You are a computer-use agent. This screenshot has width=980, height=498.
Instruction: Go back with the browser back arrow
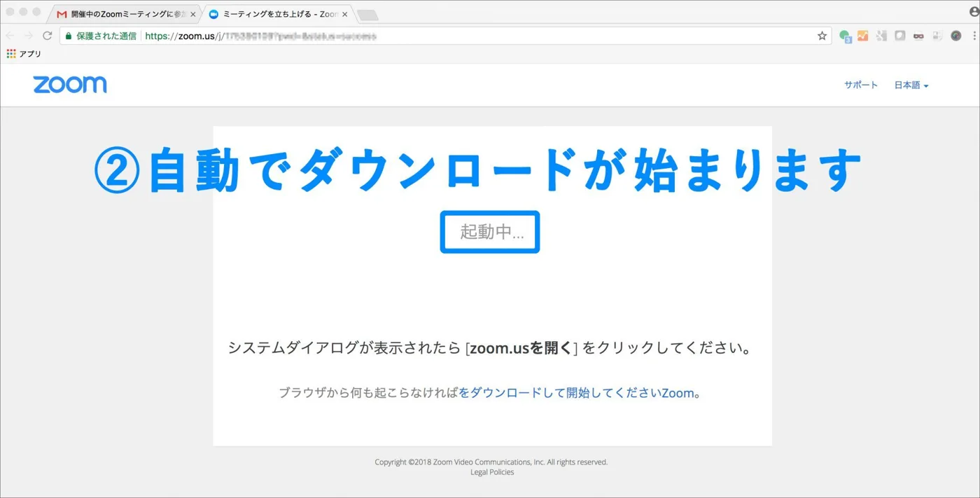point(11,36)
